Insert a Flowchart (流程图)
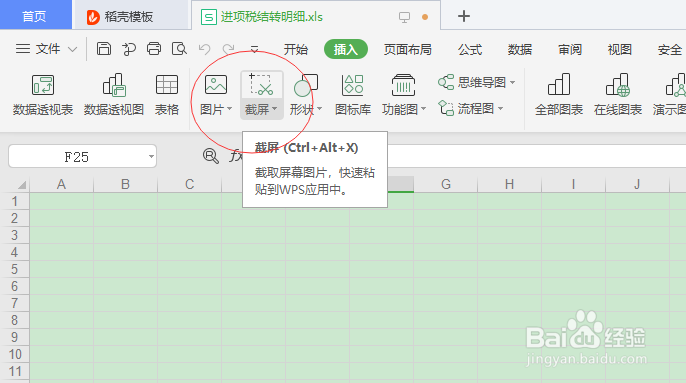Image resolution: width=686 pixels, height=383 pixels. 466,108
